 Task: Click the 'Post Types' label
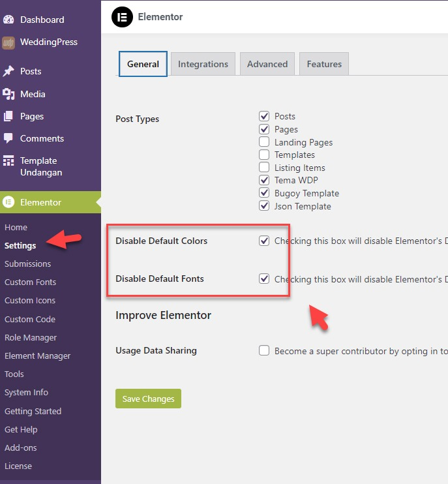tap(138, 119)
